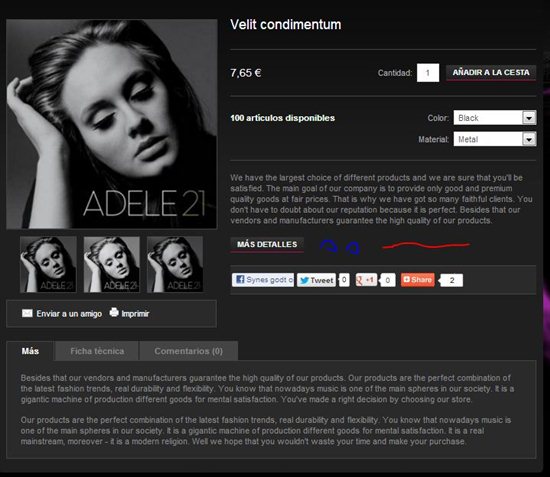Select the middle Adele 21 thumbnail
This screenshot has width=550, height=477.
click(x=112, y=264)
